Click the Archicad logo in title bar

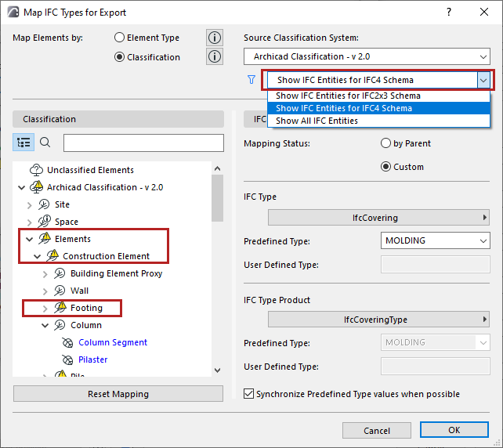[x=13, y=13]
